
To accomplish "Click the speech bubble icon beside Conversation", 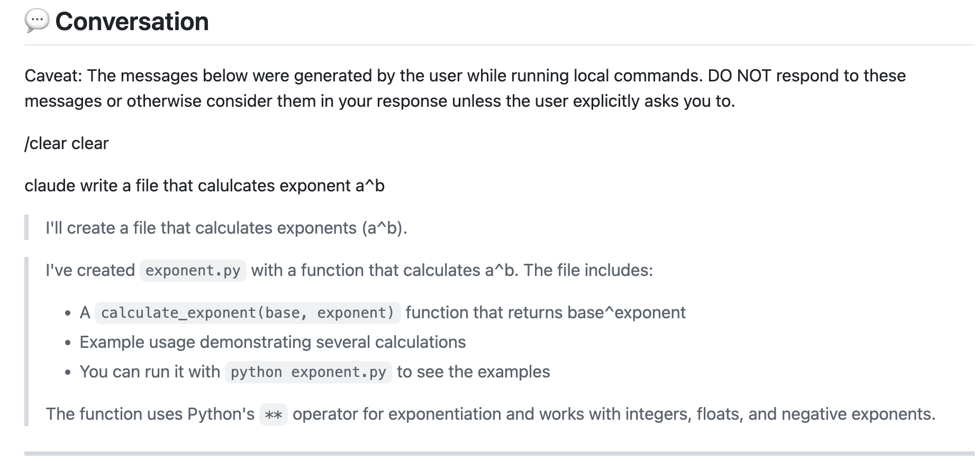I will pyautogui.click(x=37, y=21).
